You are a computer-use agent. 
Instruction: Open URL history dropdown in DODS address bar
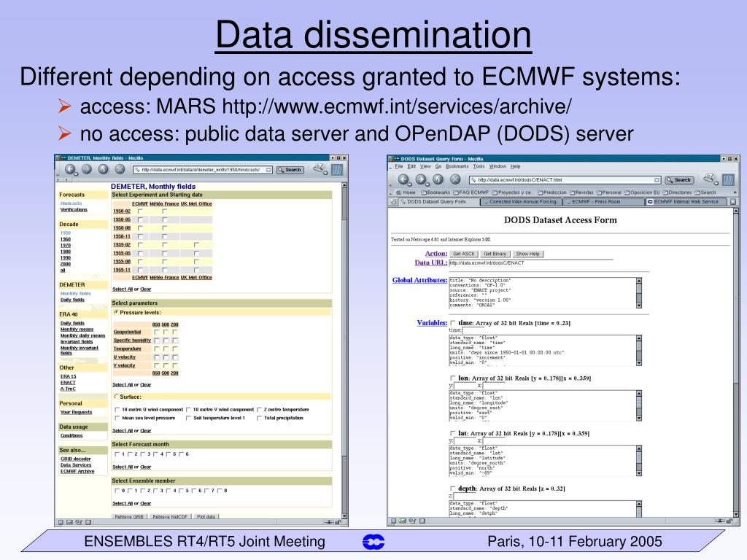click(657, 180)
